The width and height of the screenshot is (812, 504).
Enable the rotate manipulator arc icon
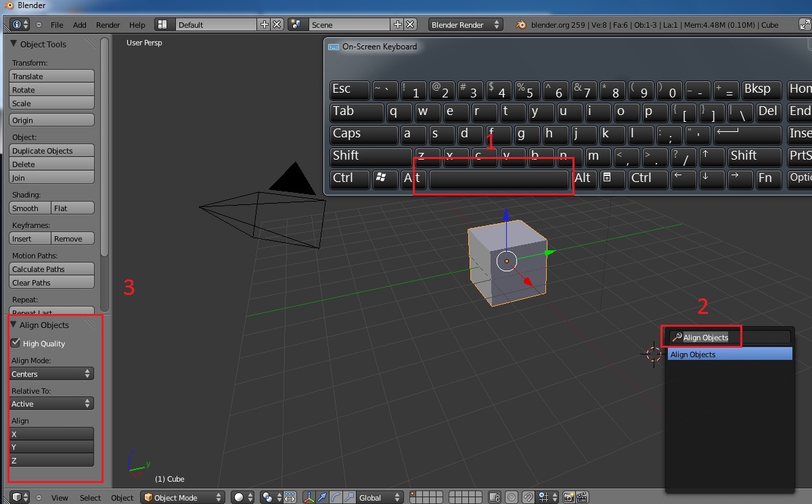tap(335, 497)
